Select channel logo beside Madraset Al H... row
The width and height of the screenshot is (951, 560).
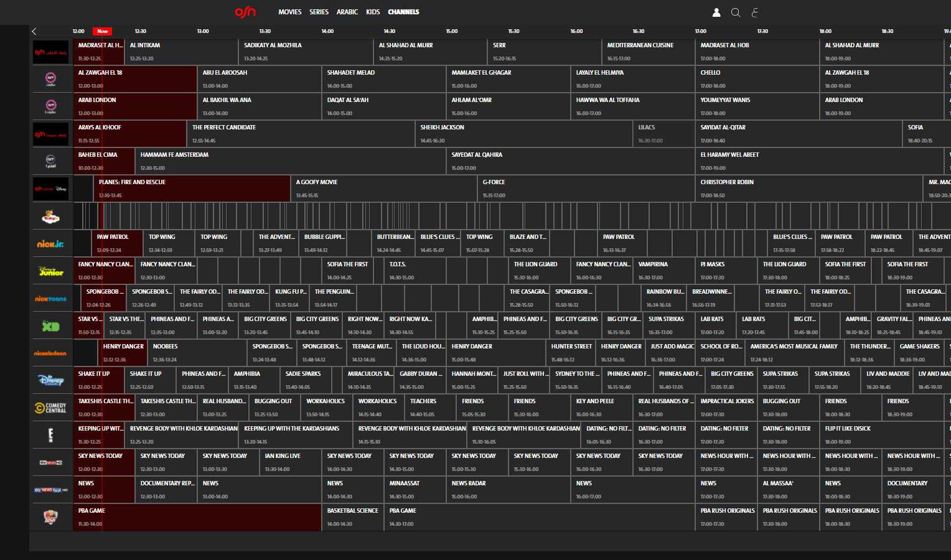(51, 52)
